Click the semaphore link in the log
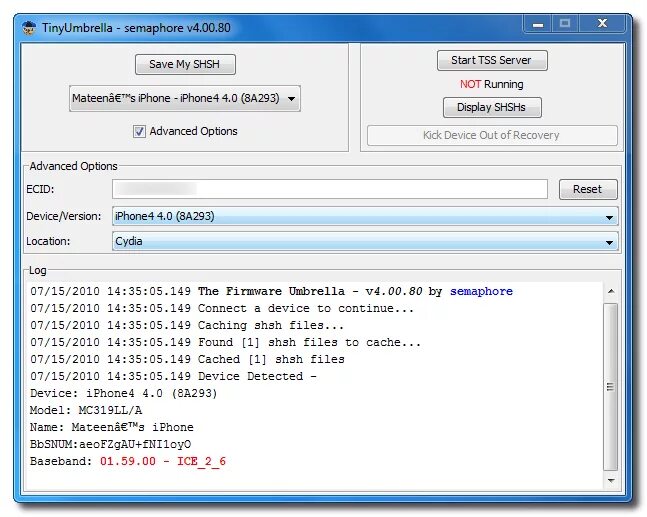Screen dimensions: 647x517 click(481, 291)
